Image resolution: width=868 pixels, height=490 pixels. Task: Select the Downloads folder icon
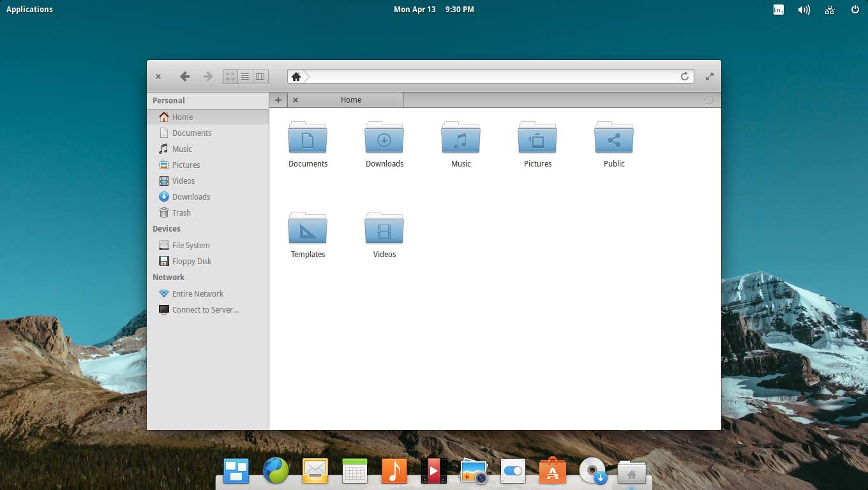[x=384, y=137]
